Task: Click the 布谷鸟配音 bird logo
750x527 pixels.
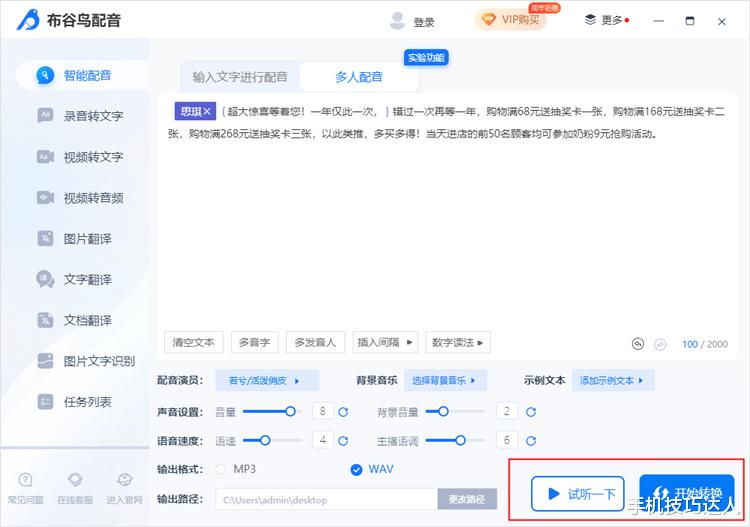Action: tap(28, 20)
